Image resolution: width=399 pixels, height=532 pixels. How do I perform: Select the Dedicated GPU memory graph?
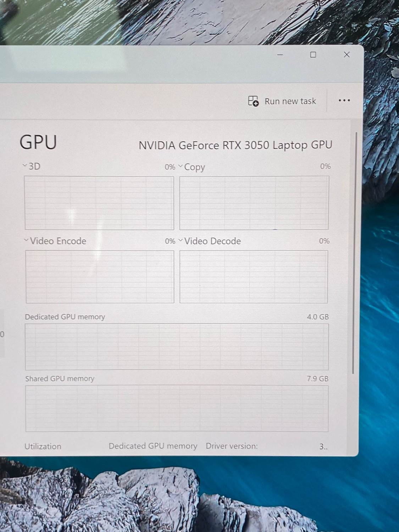tap(177, 347)
